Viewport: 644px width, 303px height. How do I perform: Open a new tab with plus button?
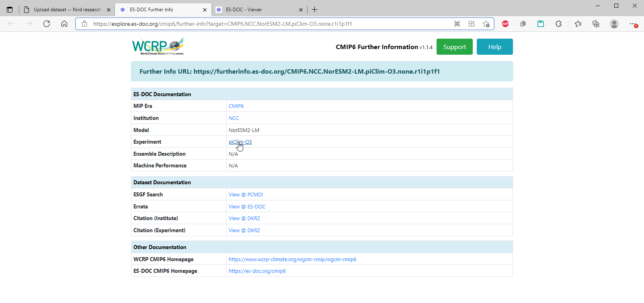(x=315, y=10)
